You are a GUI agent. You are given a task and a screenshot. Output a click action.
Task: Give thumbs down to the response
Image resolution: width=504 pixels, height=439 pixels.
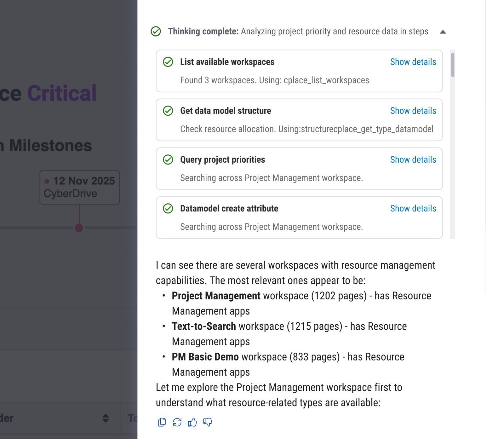[208, 422]
